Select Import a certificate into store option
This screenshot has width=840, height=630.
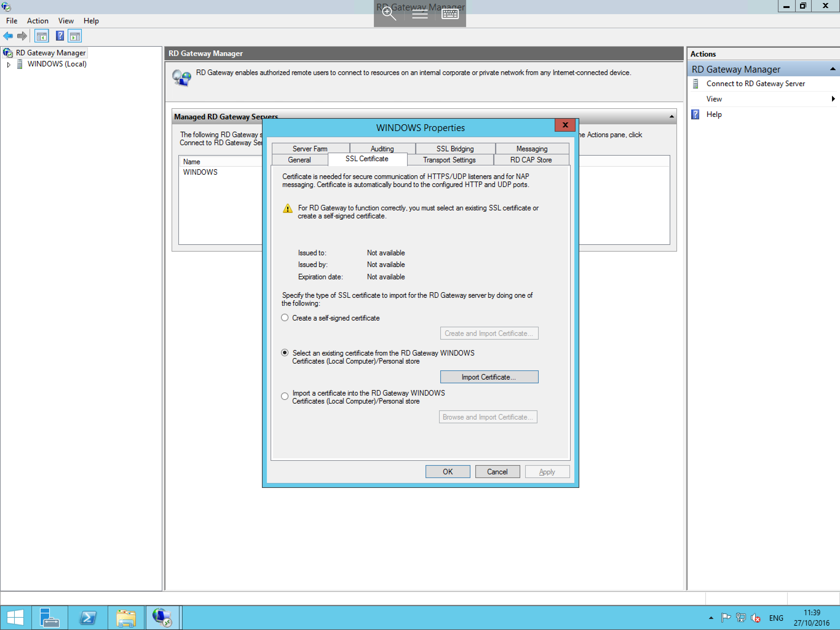[285, 396]
